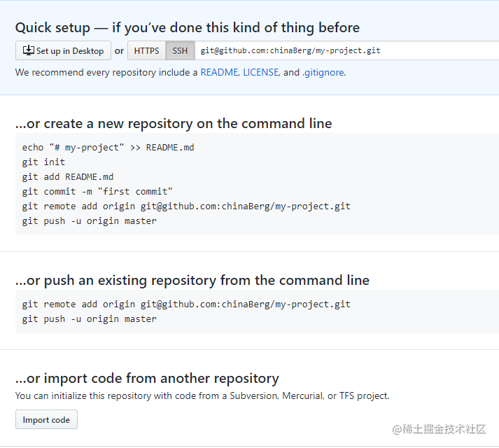Image resolution: width=499 pixels, height=448 pixels.
Task: Open the .gitignore link
Action: (323, 73)
